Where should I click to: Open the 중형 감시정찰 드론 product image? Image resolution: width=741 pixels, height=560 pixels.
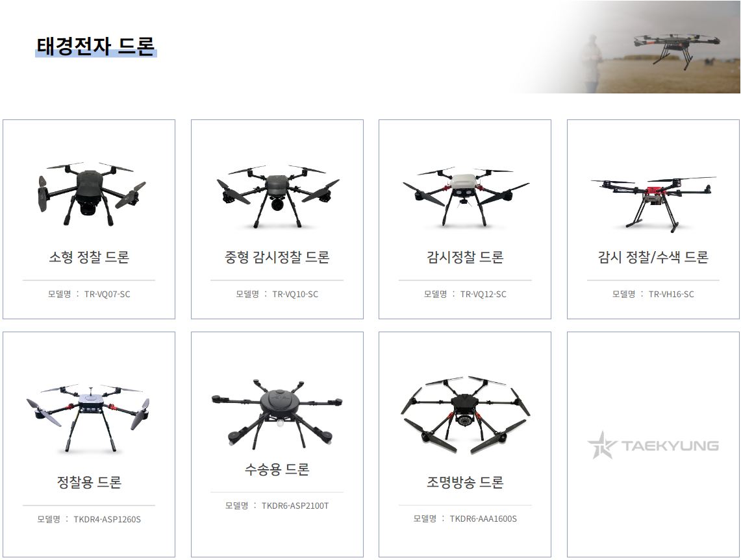tap(278, 197)
